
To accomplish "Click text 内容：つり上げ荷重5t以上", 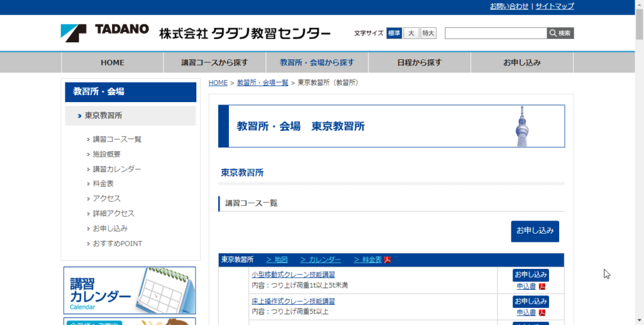I will click(290, 311).
